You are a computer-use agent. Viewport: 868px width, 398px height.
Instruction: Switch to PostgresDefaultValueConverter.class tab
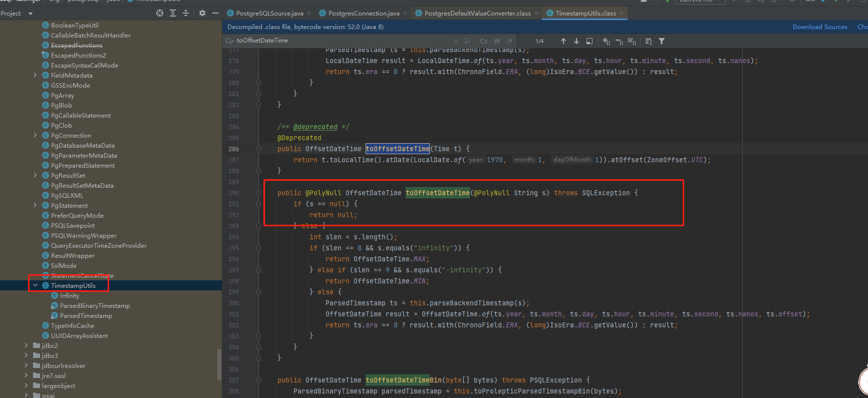(477, 13)
